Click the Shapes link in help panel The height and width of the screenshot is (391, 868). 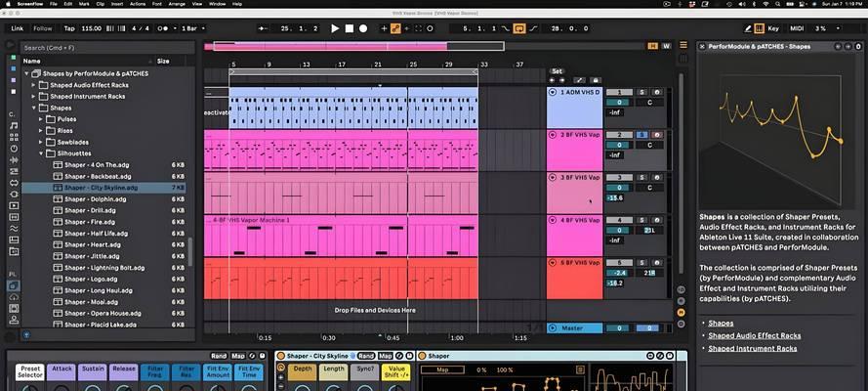click(x=721, y=323)
